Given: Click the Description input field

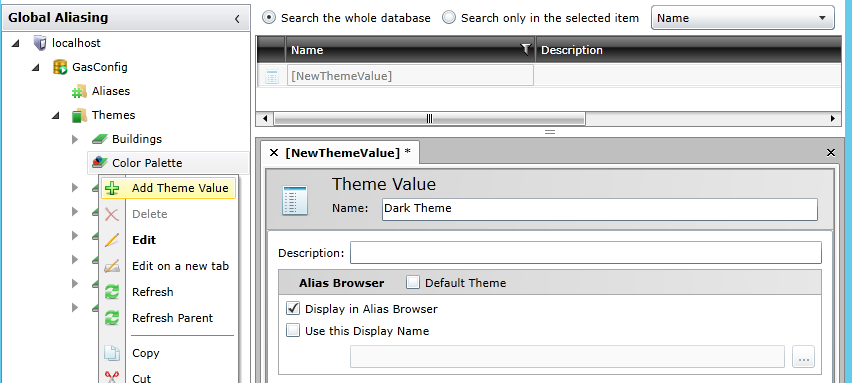Looking at the screenshot, I should tap(586, 253).
